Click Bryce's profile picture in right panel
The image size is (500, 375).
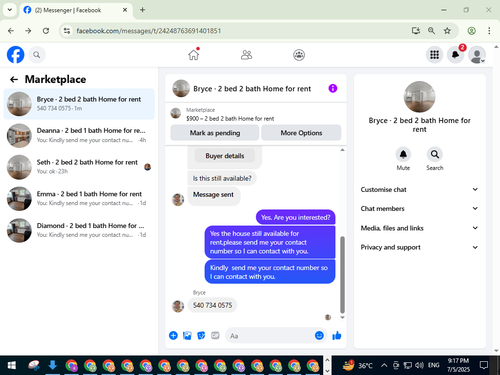tap(419, 97)
